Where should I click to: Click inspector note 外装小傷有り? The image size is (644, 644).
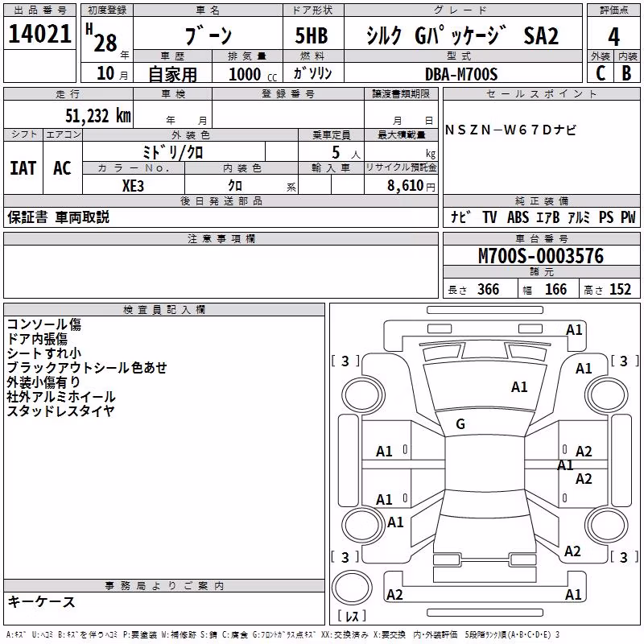coord(43,382)
